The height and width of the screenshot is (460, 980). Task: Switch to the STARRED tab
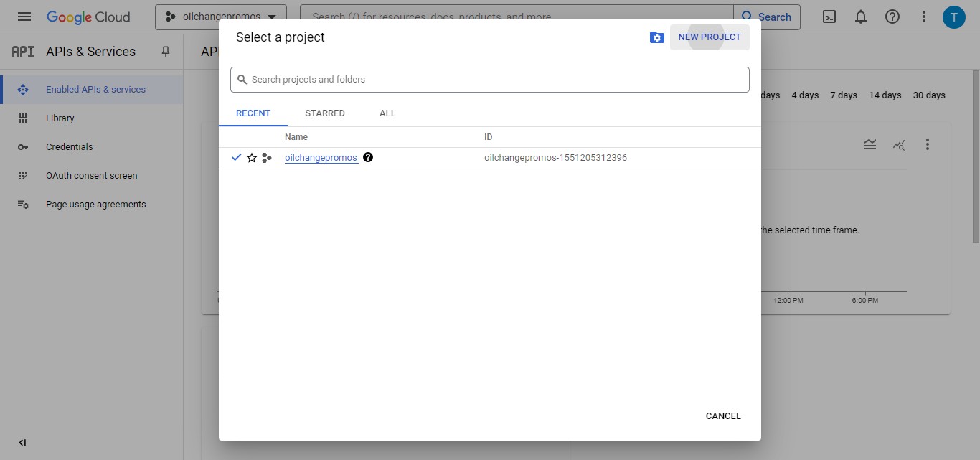tap(325, 113)
